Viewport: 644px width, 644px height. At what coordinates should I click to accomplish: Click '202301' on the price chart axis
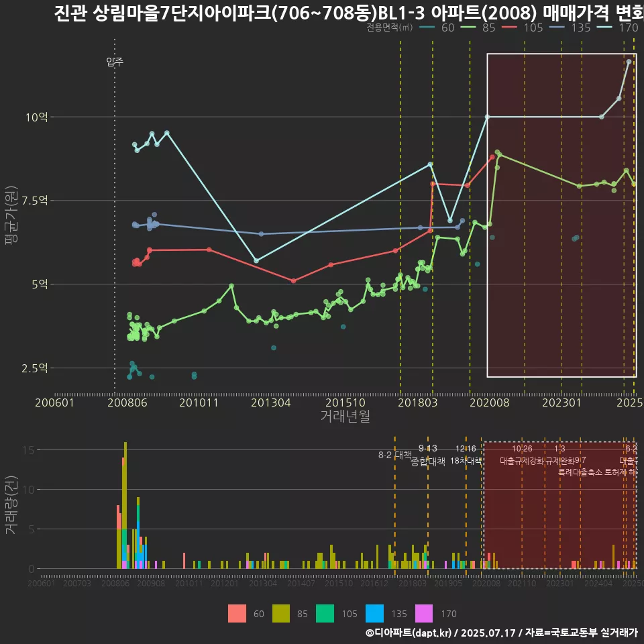point(562,402)
